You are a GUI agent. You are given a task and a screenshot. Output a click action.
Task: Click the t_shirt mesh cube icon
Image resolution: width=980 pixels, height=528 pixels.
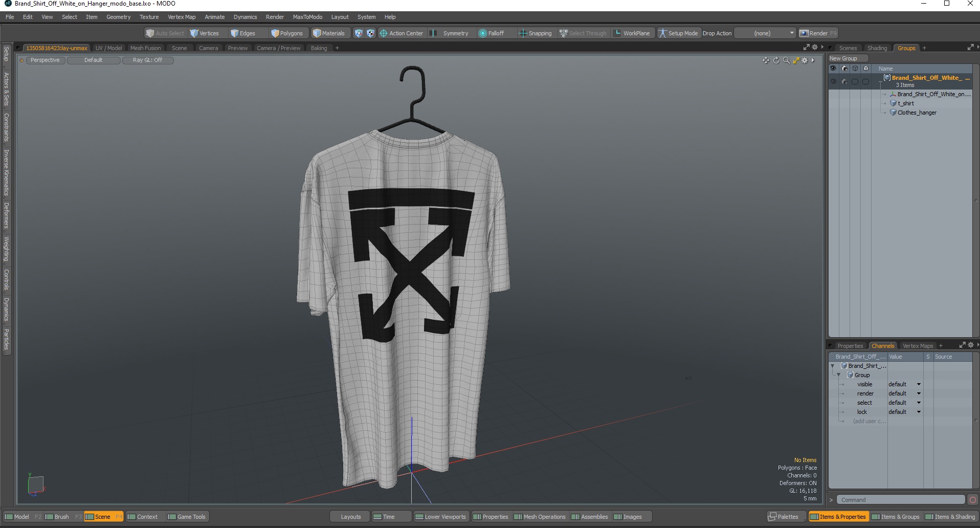[894, 103]
